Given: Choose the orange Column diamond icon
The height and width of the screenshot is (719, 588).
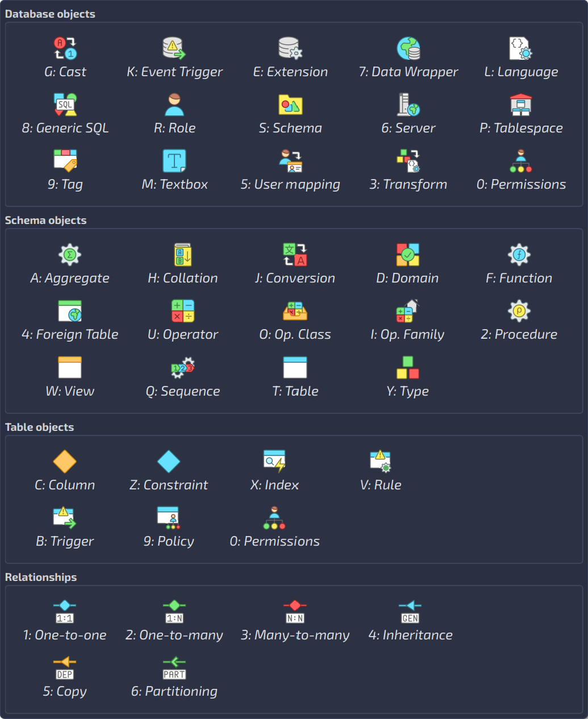Looking at the screenshot, I should coord(65,462).
